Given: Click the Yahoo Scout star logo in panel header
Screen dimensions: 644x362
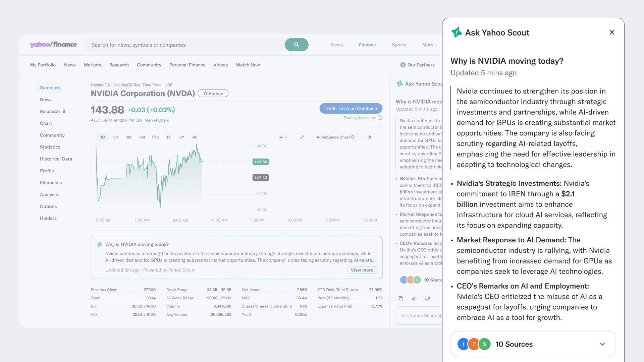Looking at the screenshot, I should (457, 33).
